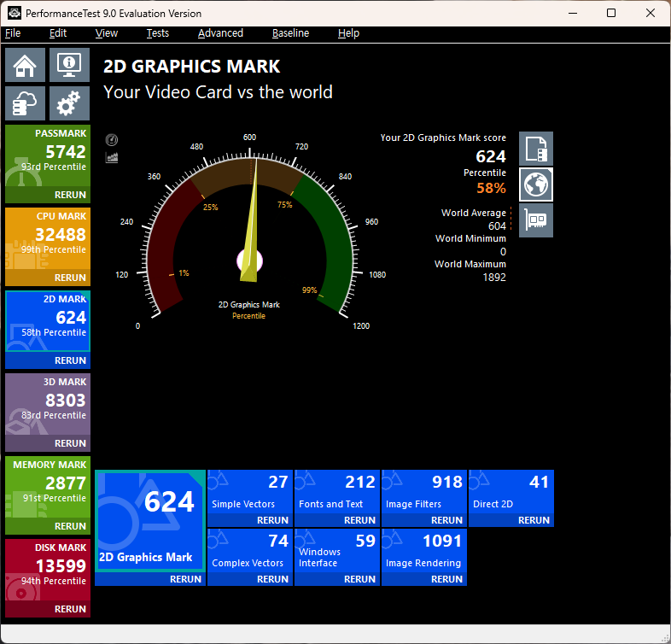Screen dimensions: 671x644
Task: Open the Tests menu
Action: [x=157, y=33]
